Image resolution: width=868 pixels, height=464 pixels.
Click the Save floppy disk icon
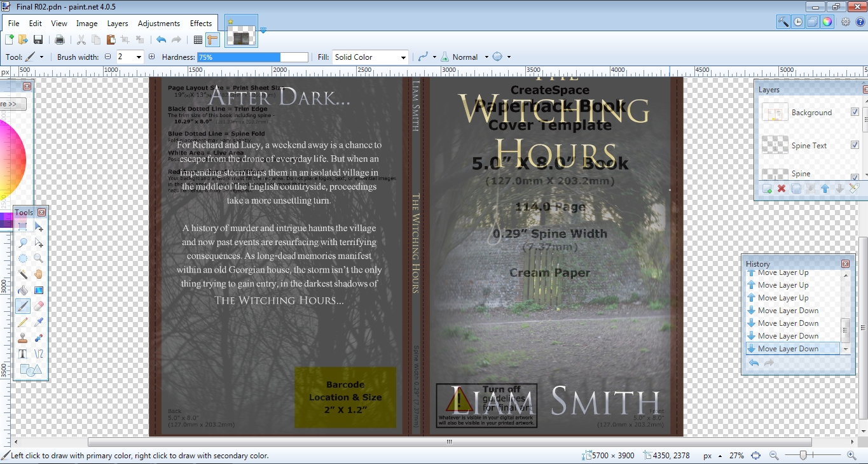coord(38,39)
